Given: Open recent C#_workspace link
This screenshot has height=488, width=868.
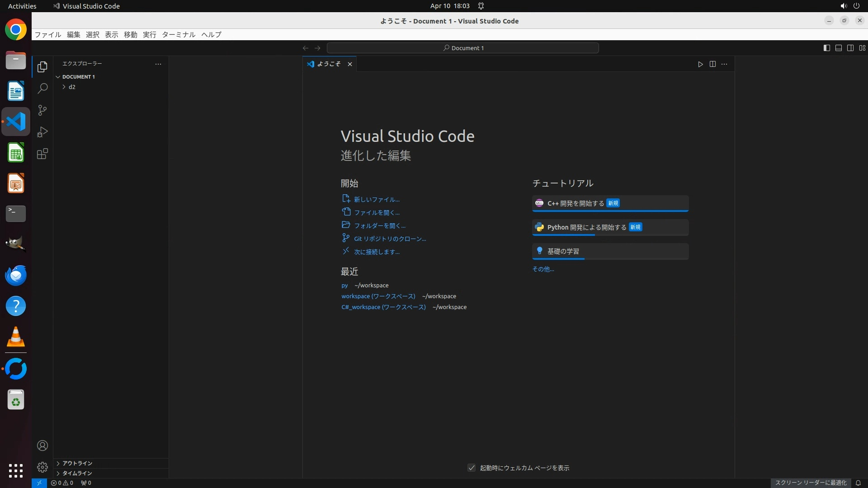Looking at the screenshot, I should pos(383,307).
